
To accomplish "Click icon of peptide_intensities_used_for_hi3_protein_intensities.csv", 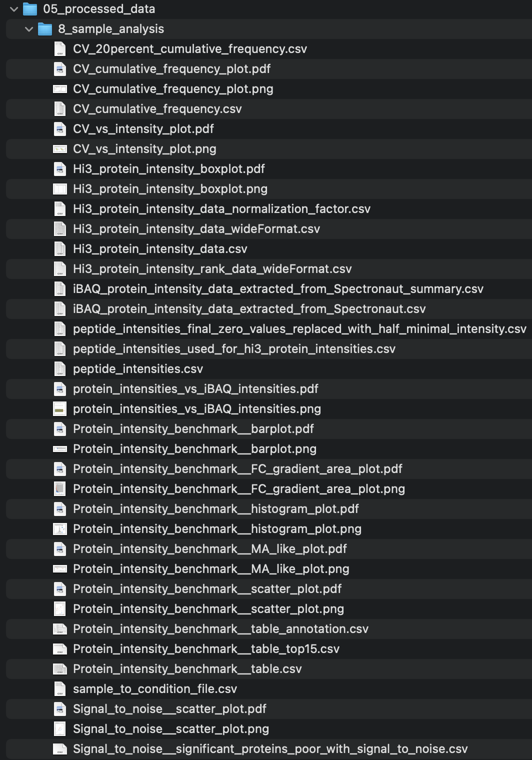I will pyautogui.click(x=60, y=349).
